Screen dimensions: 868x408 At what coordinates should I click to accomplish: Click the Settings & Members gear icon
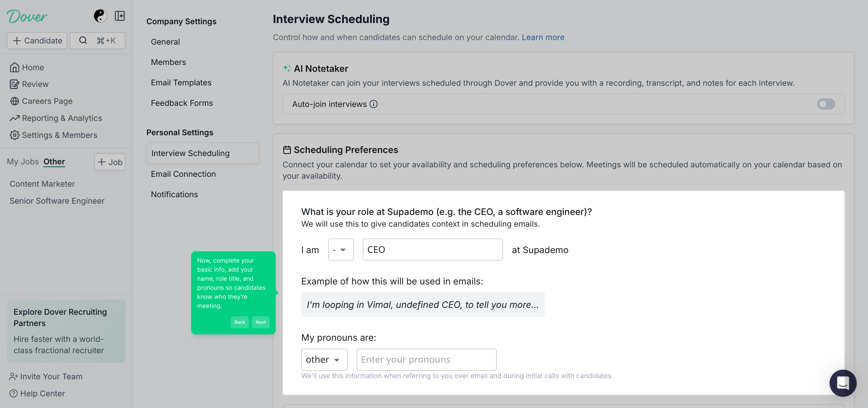pos(14,135)
